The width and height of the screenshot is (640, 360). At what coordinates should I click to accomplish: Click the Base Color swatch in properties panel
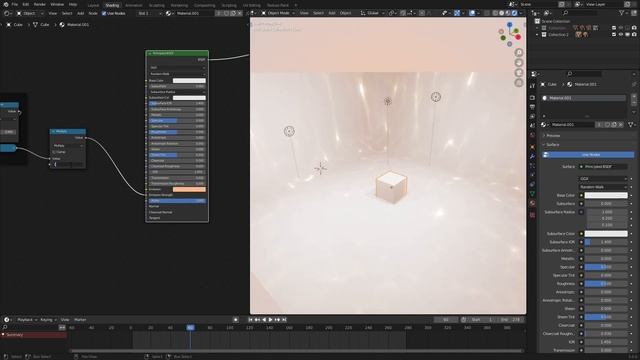606,196
